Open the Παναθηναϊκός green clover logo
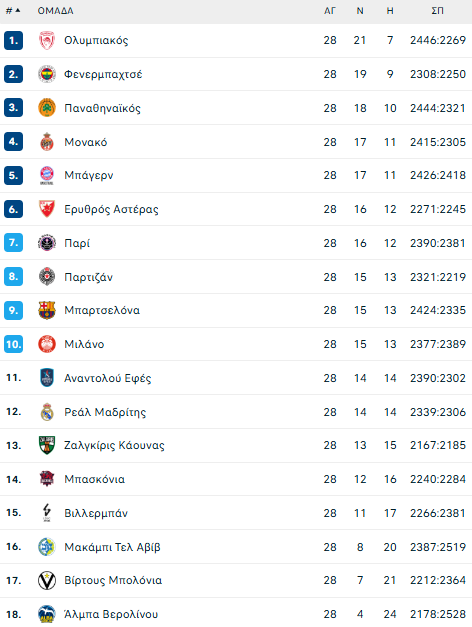This screenshot has height=627, width=472. tap(46, 108)
